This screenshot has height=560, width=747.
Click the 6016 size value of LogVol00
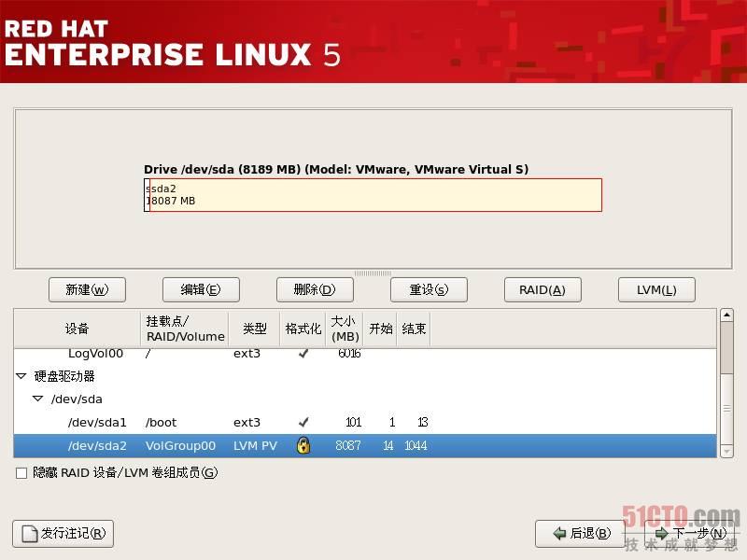[x=348, y=354]
